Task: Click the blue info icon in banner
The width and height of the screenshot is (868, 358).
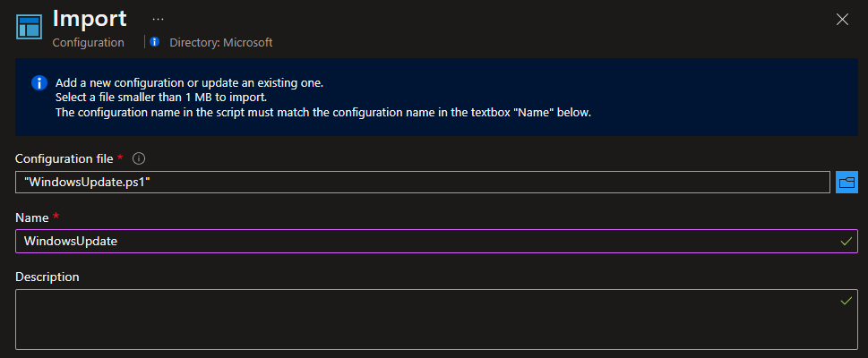Action: 39,82
